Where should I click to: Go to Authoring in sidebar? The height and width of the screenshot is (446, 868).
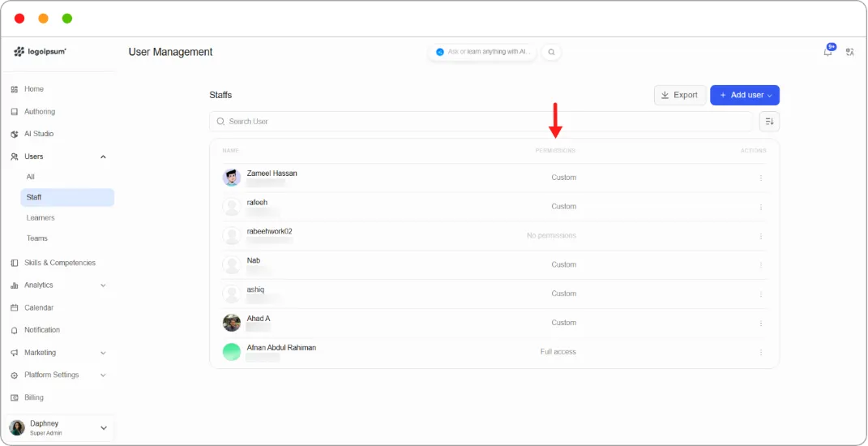(x=39, y=111)
